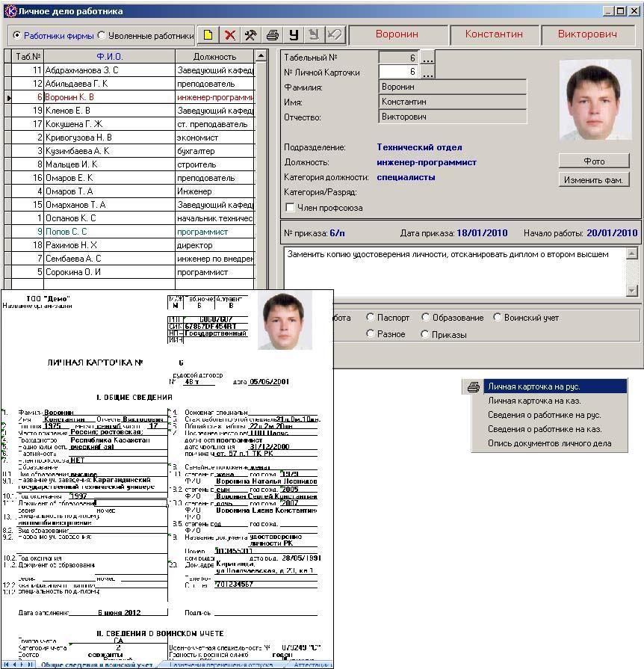Screen dimensions: 644x669
Task: Select the row Кривогузова Н. В
Action: coord(133,138)
